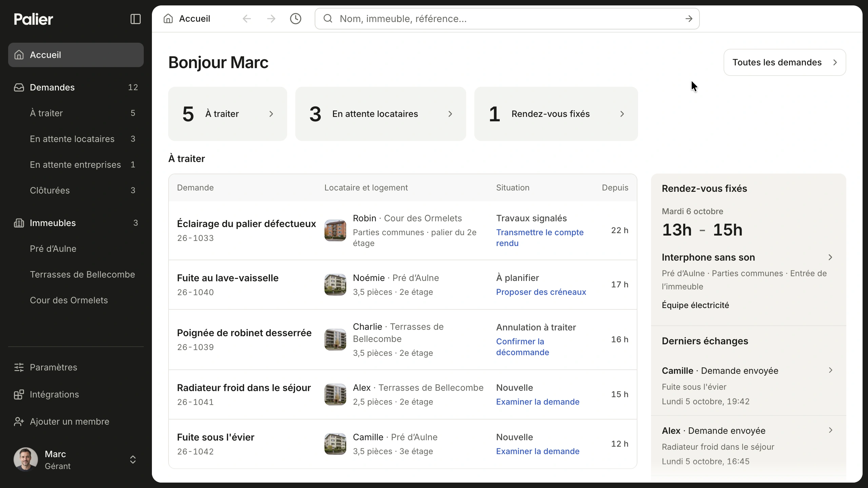Image resolution: width=868 pixels, height=488 pixels.
Task: Click Examiner la demande for Radiateur froid
Action: tap(538, 402)
